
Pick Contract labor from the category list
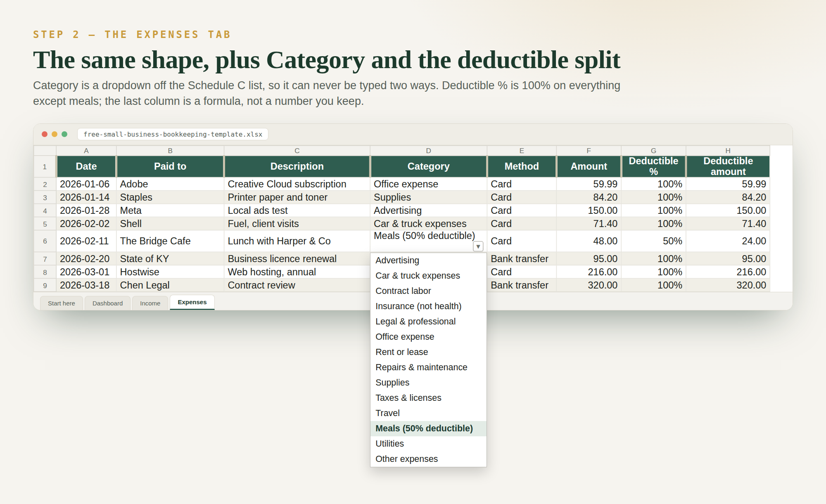(x=428, y=291)
